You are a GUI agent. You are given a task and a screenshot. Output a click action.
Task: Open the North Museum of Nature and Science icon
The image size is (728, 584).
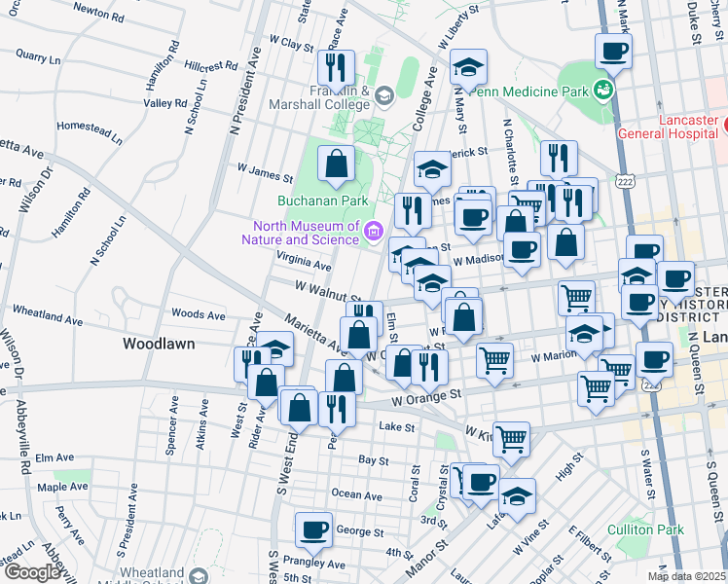pos(374,231)
